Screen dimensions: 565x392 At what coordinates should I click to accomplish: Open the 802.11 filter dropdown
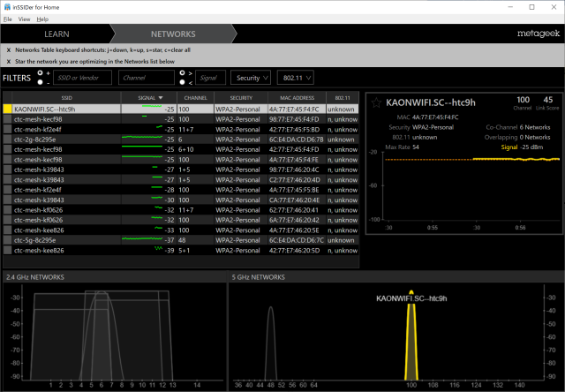pyautogui.click(x=296, y=78)
